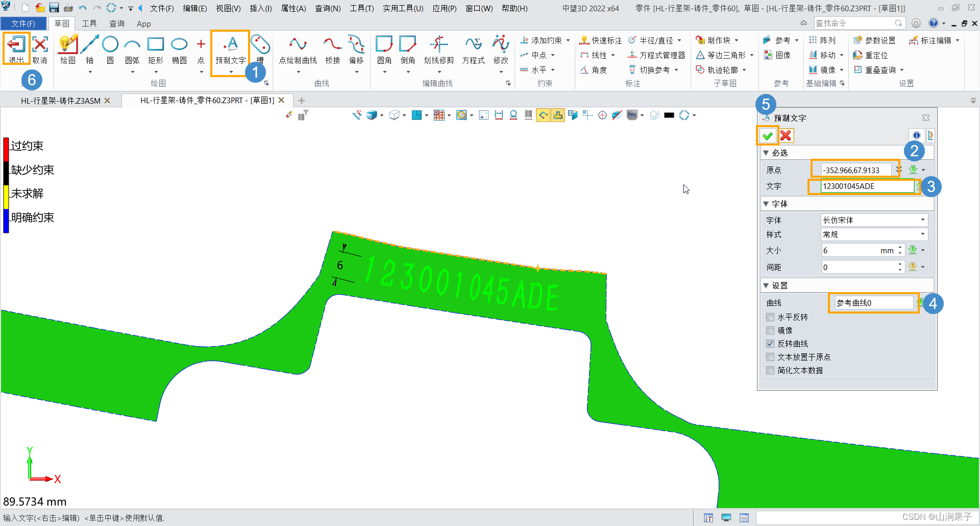The image size is (980, 526).
Task: Expand 制作块 dropdown arrow
Action: [x=737, y=40]
